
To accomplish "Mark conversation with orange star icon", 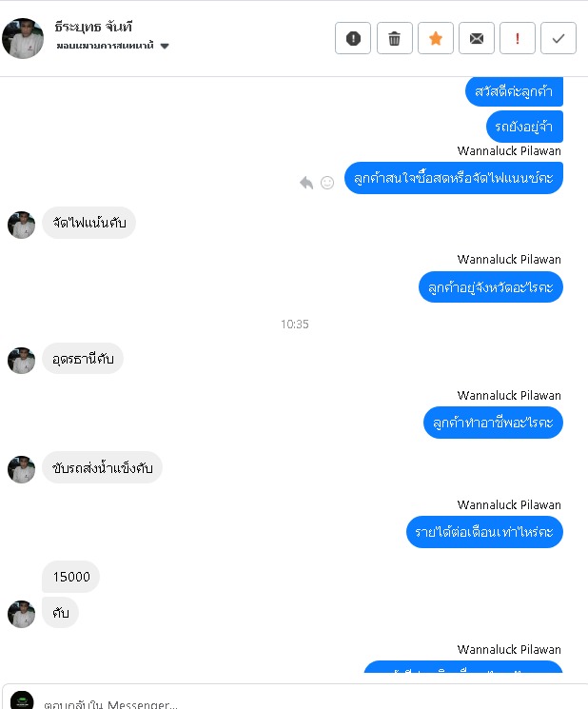I will coord(435,38).
